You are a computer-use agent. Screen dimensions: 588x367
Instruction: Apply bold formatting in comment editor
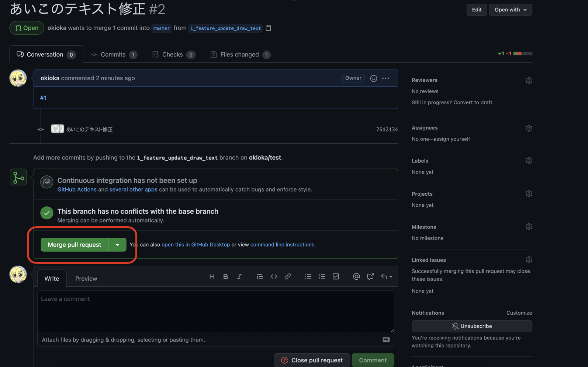point(226,277)
